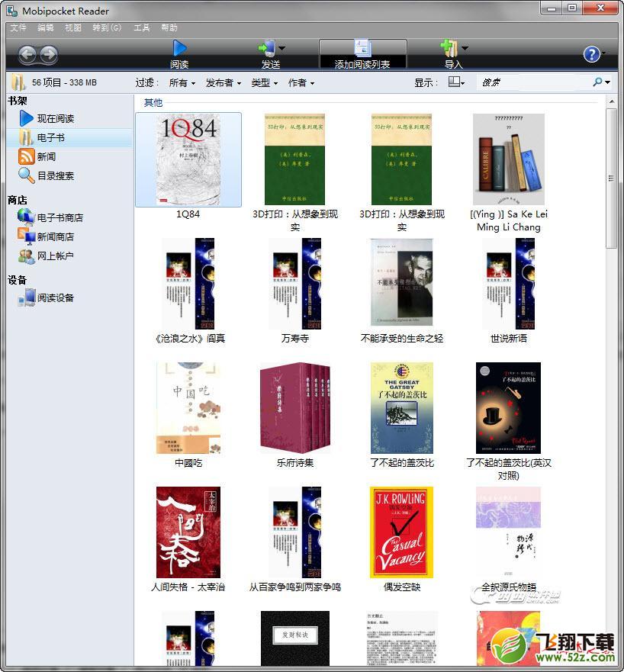Select the first 3D打印 book cover
This screenshot has width=624, height=672.
(294, 159)
